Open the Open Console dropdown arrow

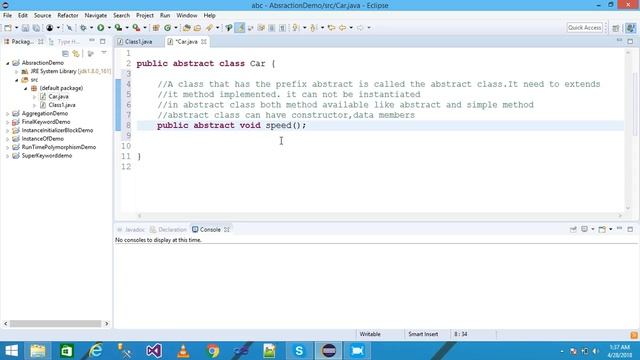[611, 229]
